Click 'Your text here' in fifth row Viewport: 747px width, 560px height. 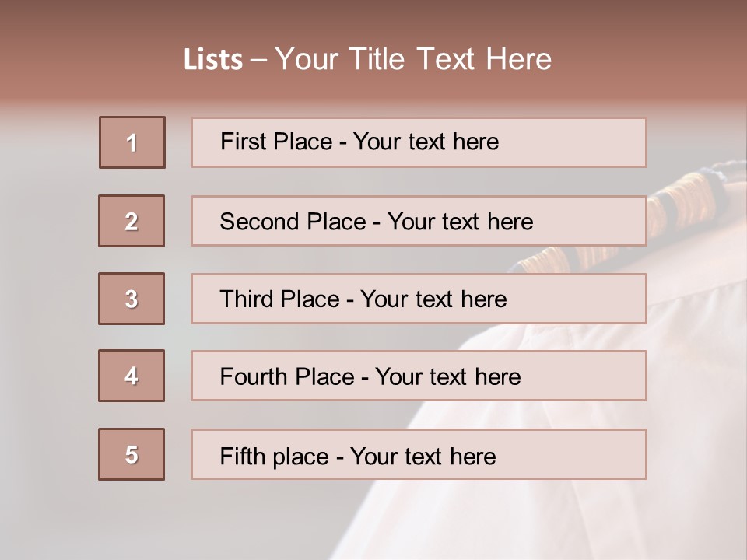[423, 456]
